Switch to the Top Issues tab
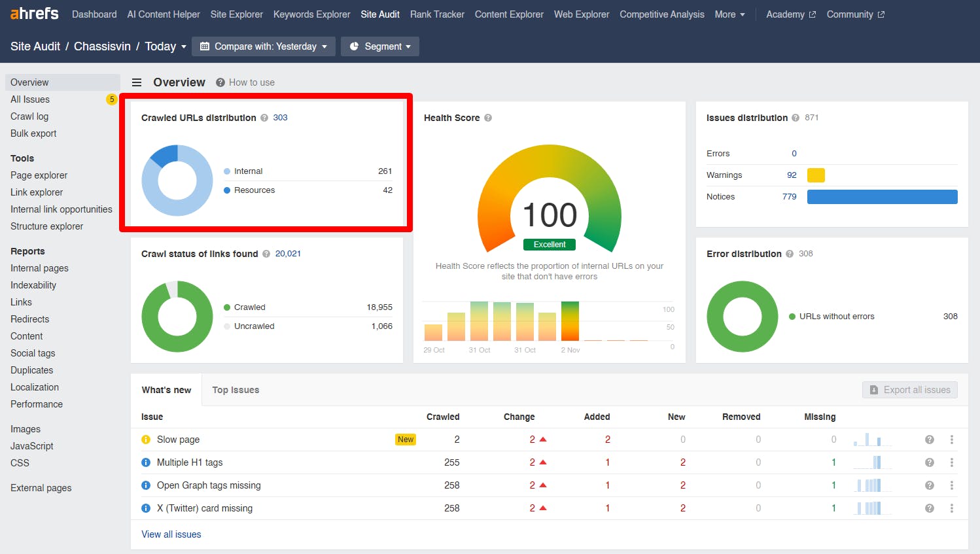This screenshot has height=554, width=980. click(x=236, y=390)
